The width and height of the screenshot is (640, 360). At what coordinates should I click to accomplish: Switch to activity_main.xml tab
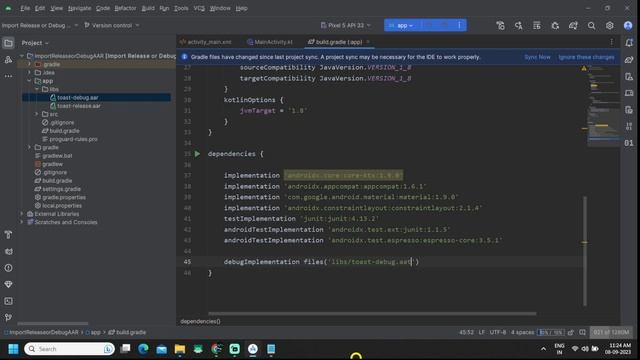(205, 42)
